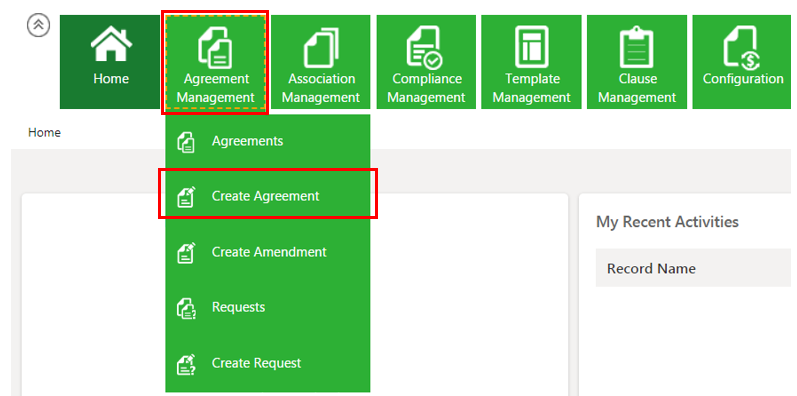
Task: Click the Compliance Management checkmark document icon
Action: [x=425, y=47]
